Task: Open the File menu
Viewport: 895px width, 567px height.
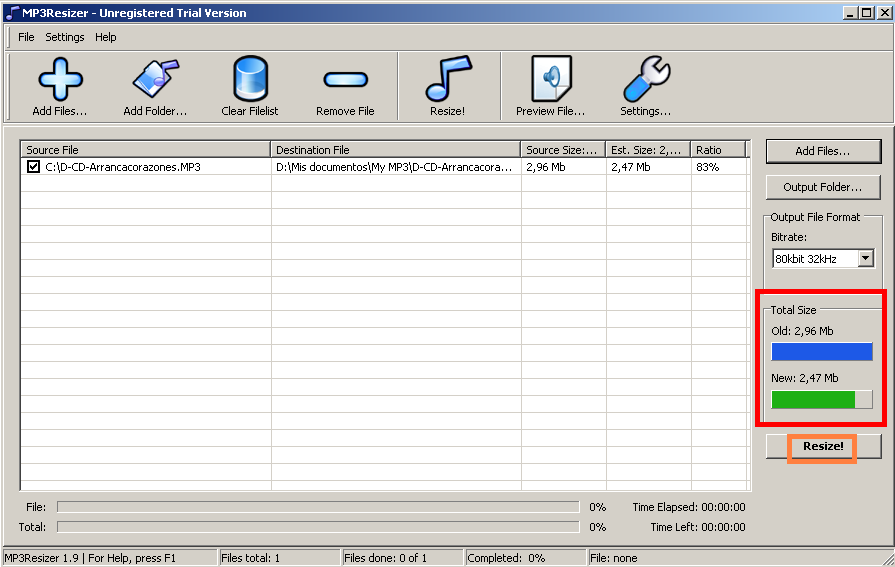Action: pos(26,37)
